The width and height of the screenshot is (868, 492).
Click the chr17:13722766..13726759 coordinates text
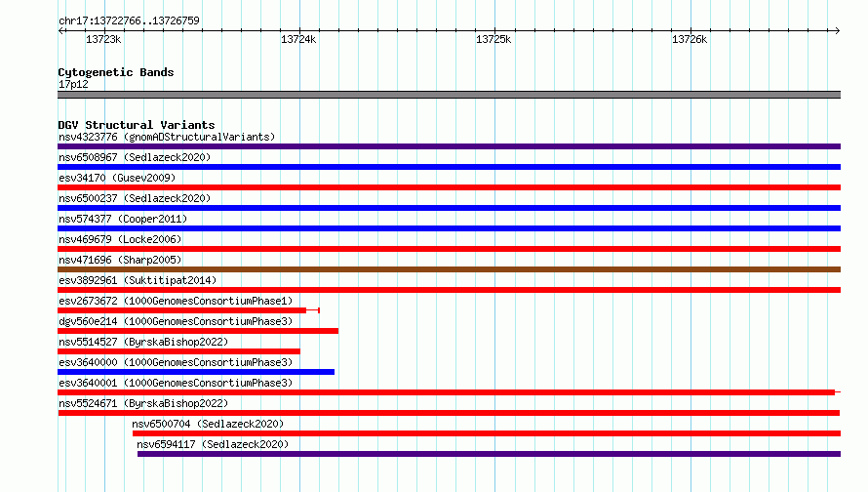pos(129,20)
